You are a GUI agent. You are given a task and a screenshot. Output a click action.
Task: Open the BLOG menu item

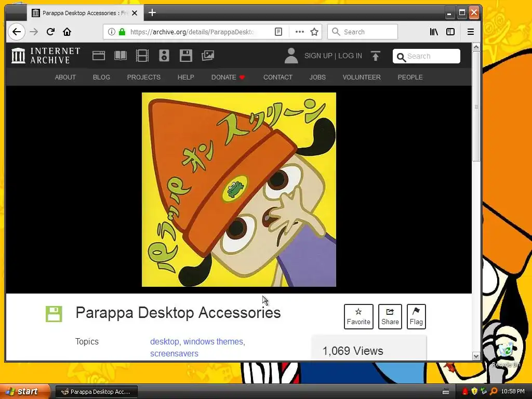coord(101,77)
